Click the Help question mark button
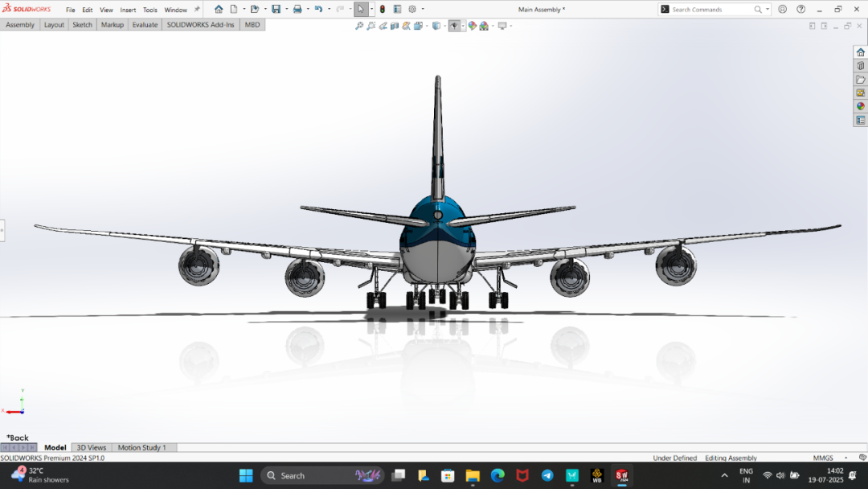This screenshot has width=868, height=489. pos(800,10)
